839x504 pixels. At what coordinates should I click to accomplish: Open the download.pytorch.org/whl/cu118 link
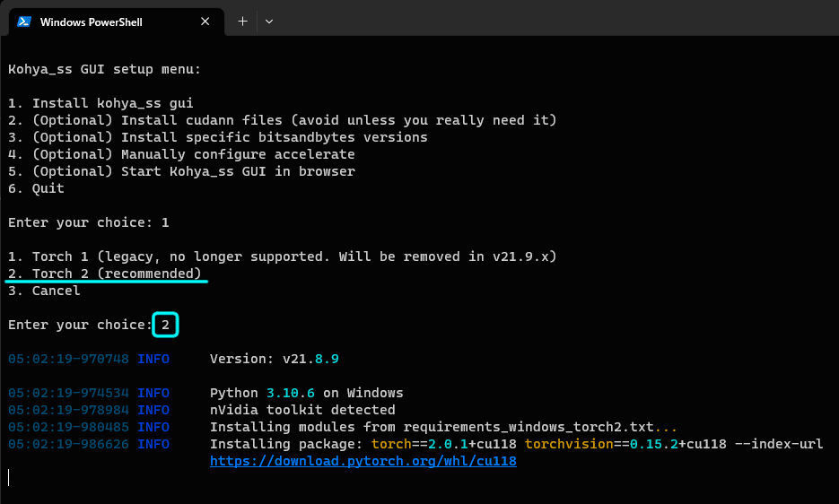pyautogui.click(x=363, y=461)
